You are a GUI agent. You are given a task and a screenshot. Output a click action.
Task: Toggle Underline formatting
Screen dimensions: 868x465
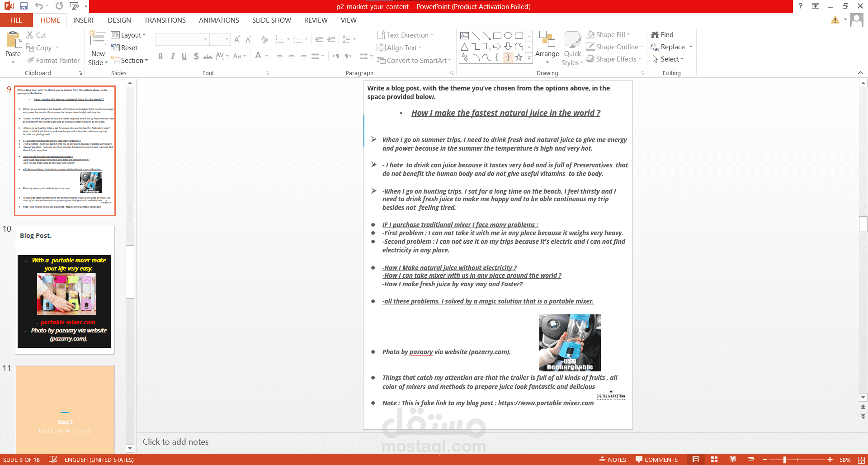point(184,56)
